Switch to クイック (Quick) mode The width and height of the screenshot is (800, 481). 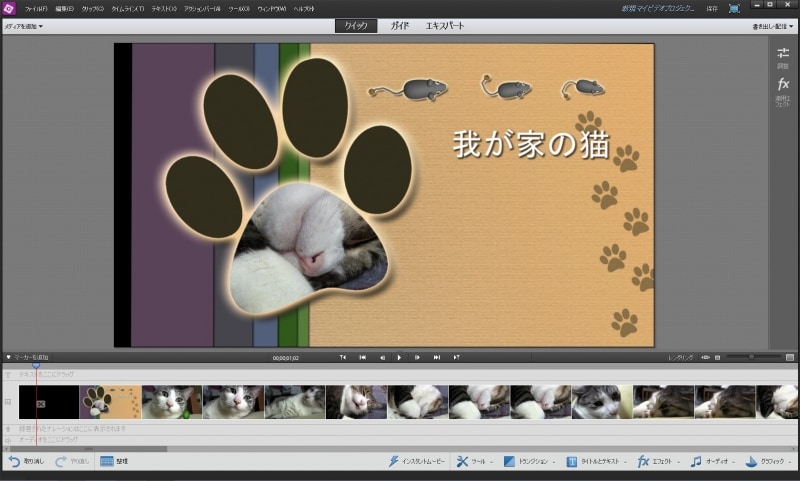point(356,26)
